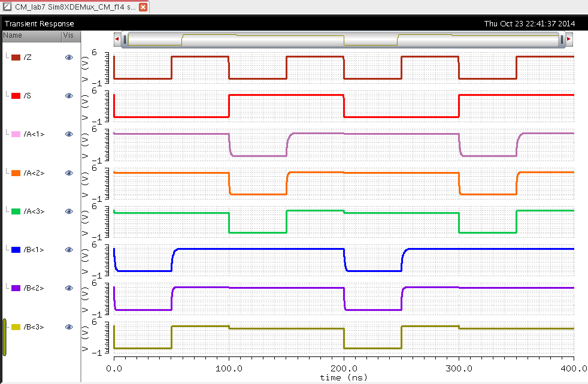This screenshot has width=588, height=384.
Task: Click the Vis column header
Action: [69, 36]
